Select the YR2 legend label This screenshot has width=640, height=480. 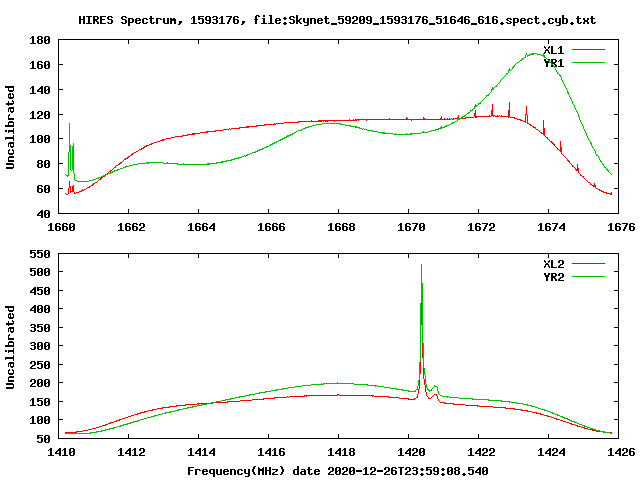coord(554,277)
